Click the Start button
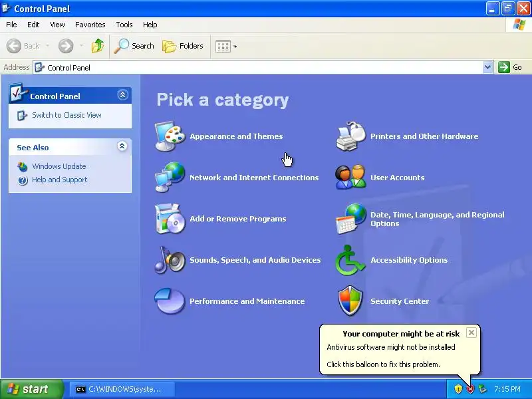The image size is (532, 399). [32, 389]
